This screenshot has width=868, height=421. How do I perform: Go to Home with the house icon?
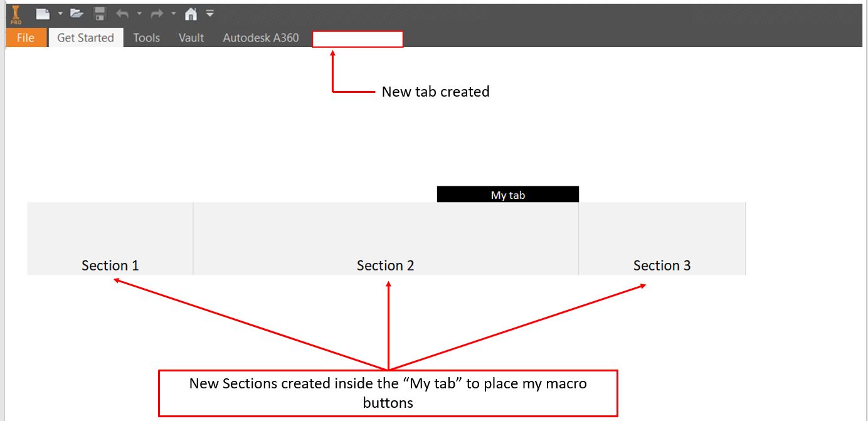(x=191, y=14)
